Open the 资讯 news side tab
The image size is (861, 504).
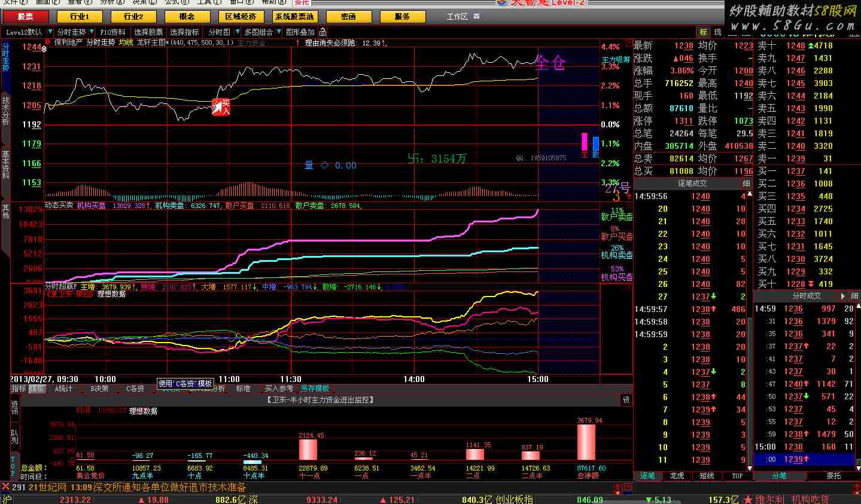pyautogui.click(x=14, y=408)
